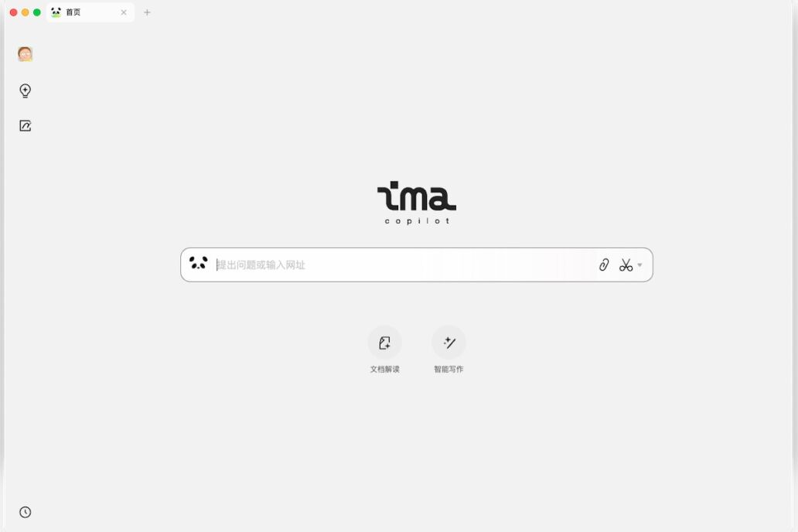Maximize the window with green button
Viewport: 798px width, 532px height.
(x=37, y=12)
